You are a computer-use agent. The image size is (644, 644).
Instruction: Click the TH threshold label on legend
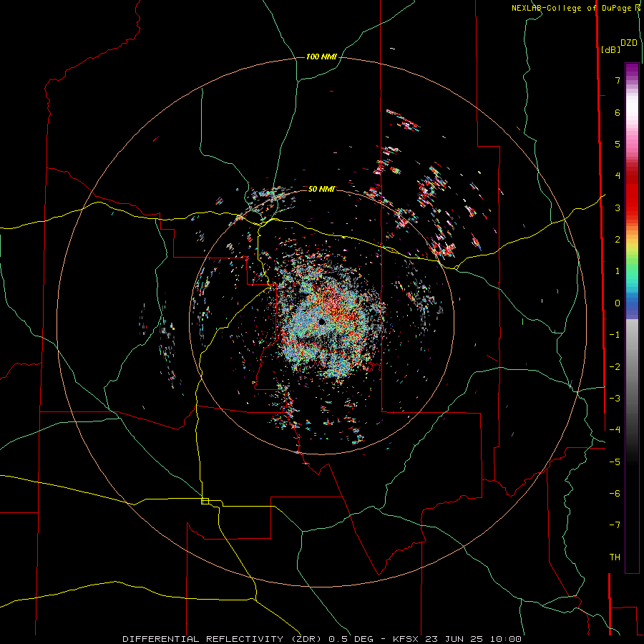615,557
